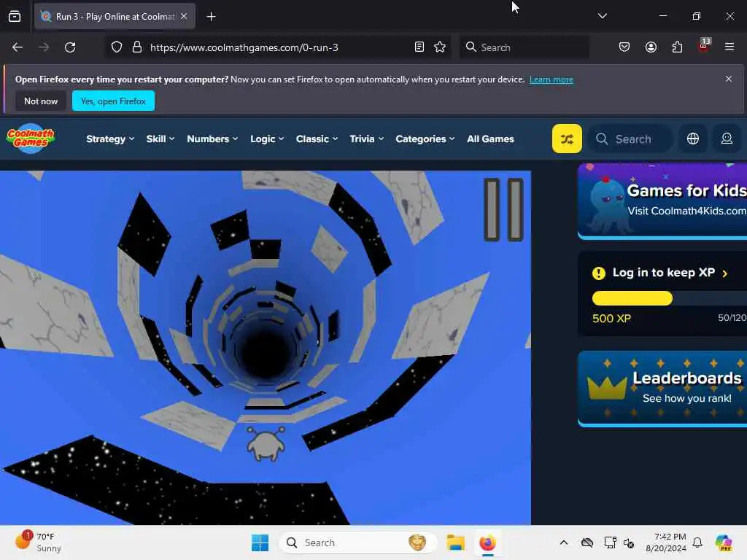Expand the Strategy menu
This screenshot has height=560, width=747.
point(110,139)
